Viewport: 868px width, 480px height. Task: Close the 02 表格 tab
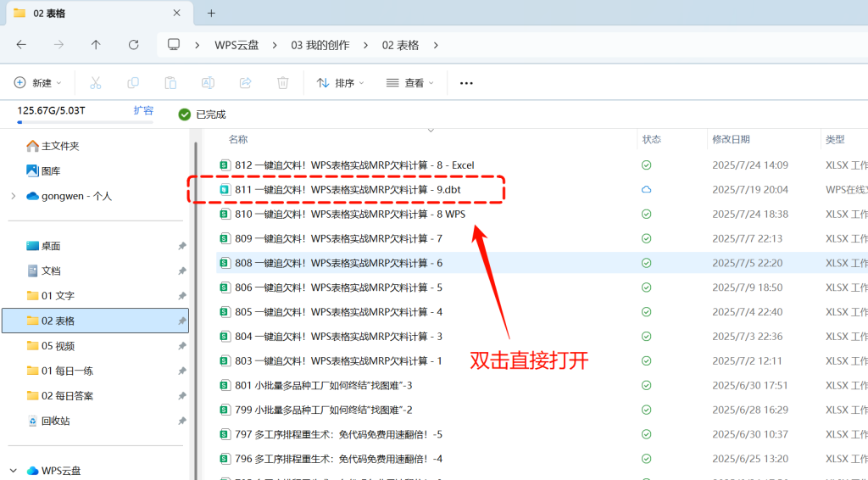click(176, 13)
